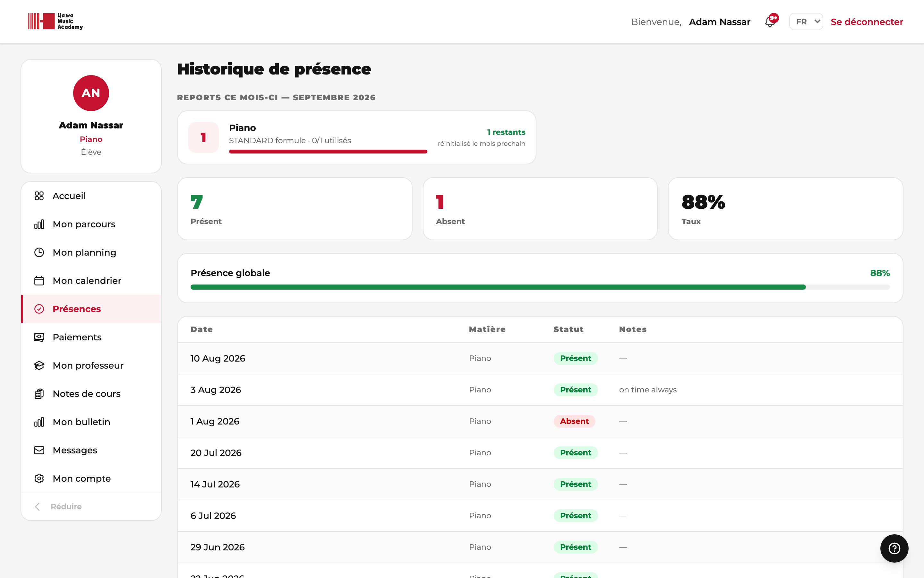The height and width of the screenshot is (578, 924).
Task: Click the Présences checkmark circle icon
Action: pyautogui.click(x=39, y=309)
